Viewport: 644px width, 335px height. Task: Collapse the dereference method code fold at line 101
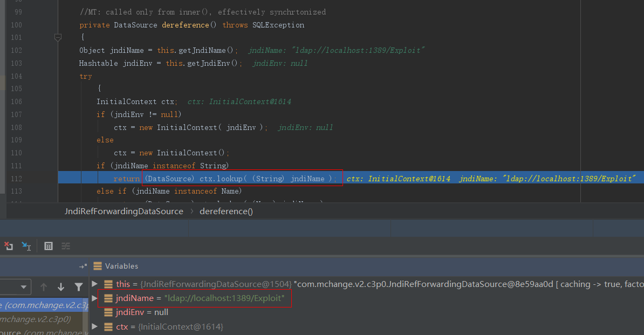(58, 37)
